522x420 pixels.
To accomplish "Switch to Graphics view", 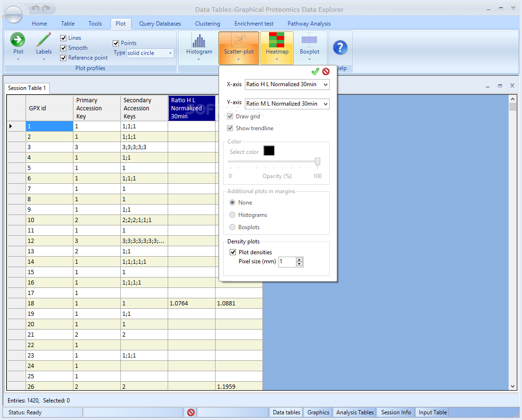I will point(318,412).
